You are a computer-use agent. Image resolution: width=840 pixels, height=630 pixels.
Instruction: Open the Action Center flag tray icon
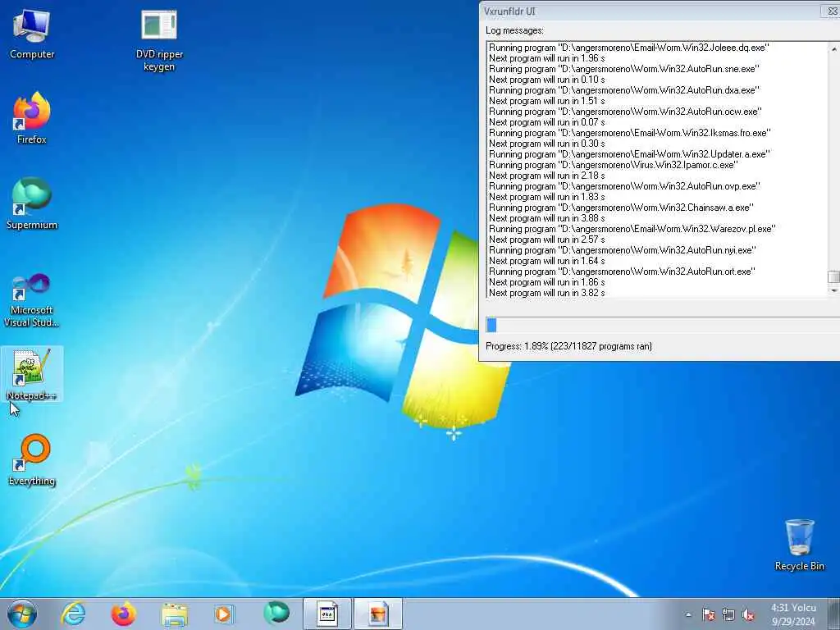(x=708, y=614)
